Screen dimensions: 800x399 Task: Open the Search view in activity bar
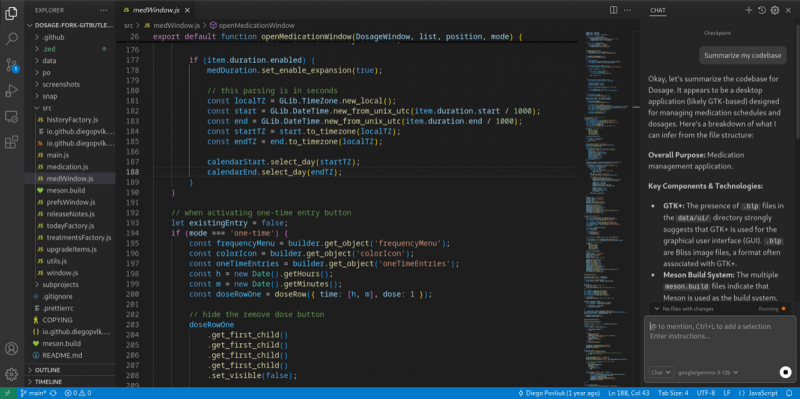(11, 39)
